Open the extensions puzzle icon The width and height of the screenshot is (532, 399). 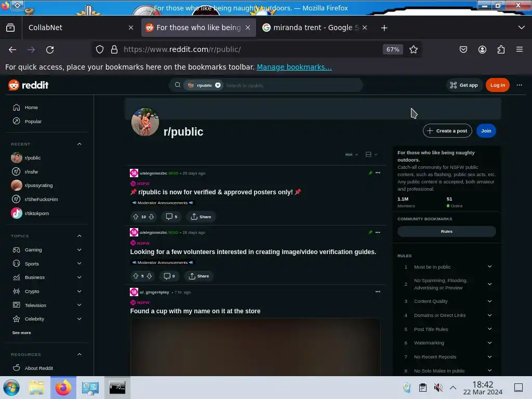tap(501, 49)
